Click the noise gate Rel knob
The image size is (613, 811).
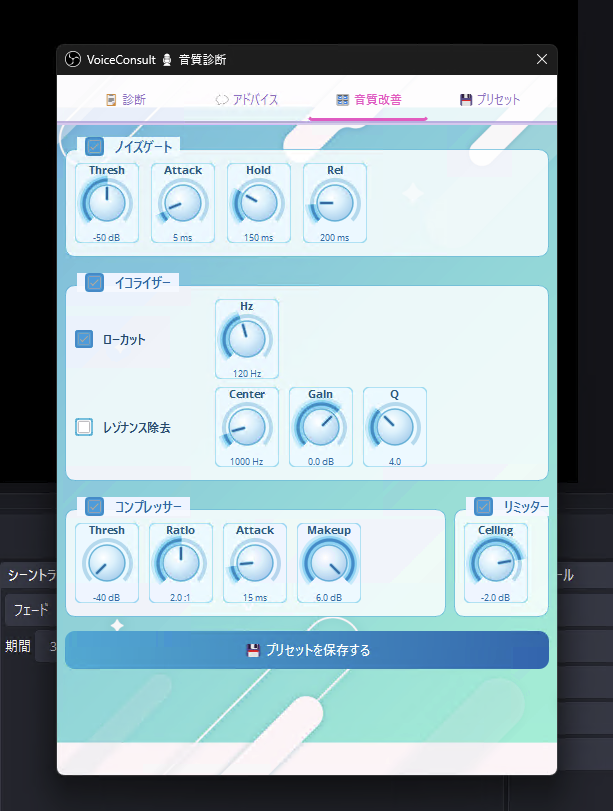pos(335,203)
